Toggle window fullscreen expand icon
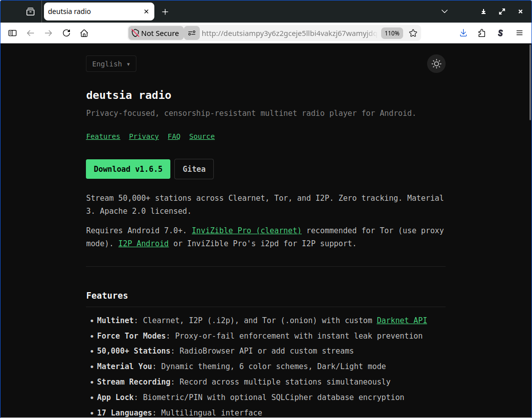This screenshot has height=418, width=532. point(502,11)
